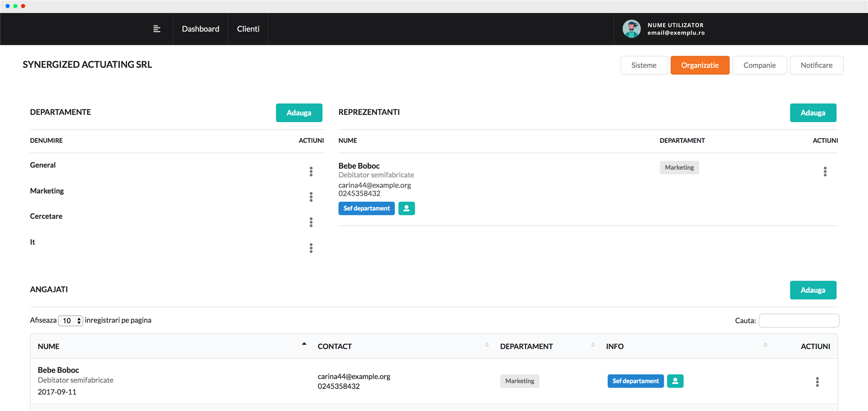Screen dimensions: 868x411
Task: Click the user avatar in header
Action: pos(632,29)
